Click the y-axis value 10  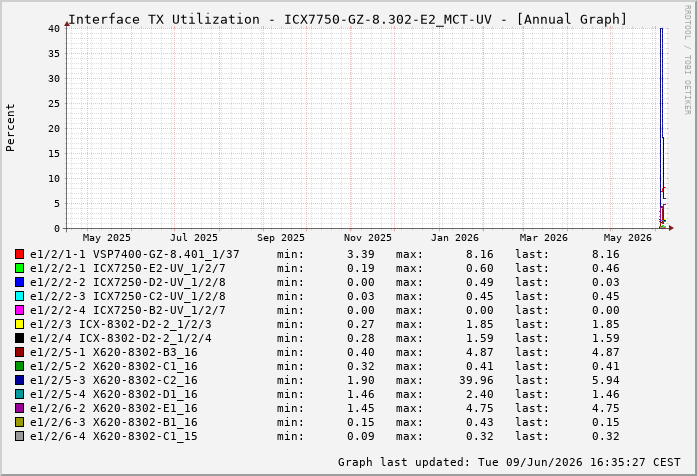(54, 179)
